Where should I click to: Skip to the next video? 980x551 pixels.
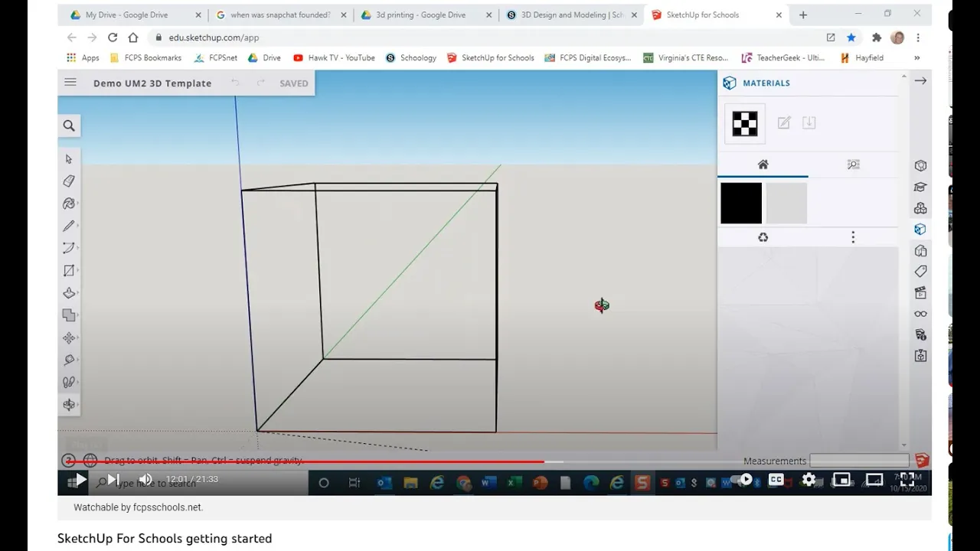click(x=113, y=480)
